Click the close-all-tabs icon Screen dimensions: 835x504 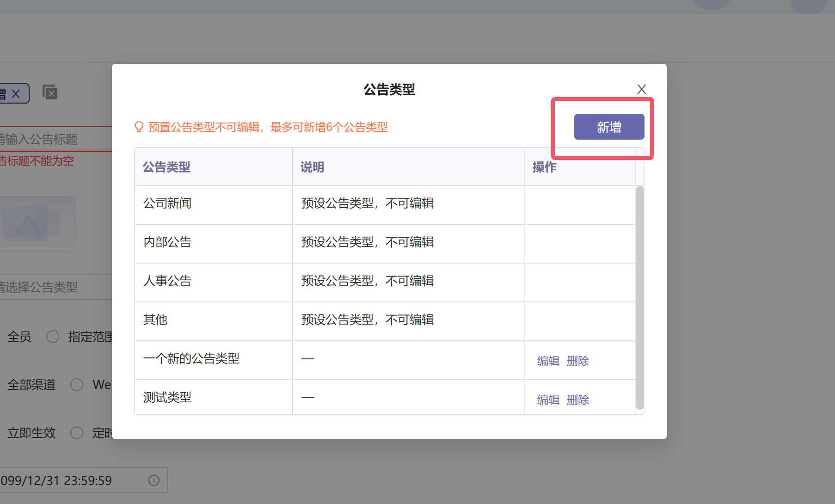(50, 93)
